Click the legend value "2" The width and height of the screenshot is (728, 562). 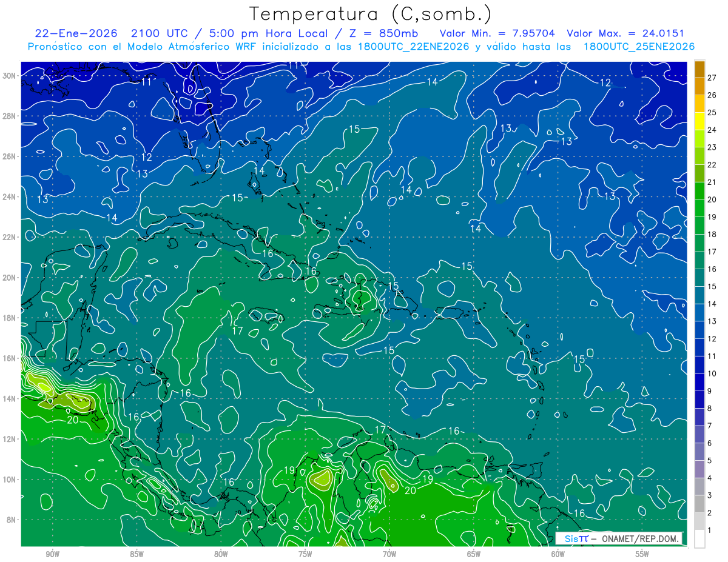[x=710, y=513]
